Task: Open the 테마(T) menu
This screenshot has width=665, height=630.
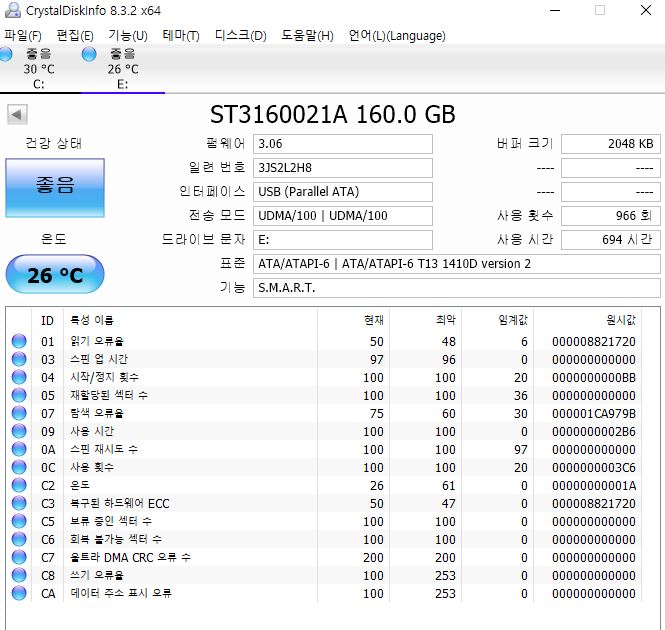Action: [x=181, y=36]
